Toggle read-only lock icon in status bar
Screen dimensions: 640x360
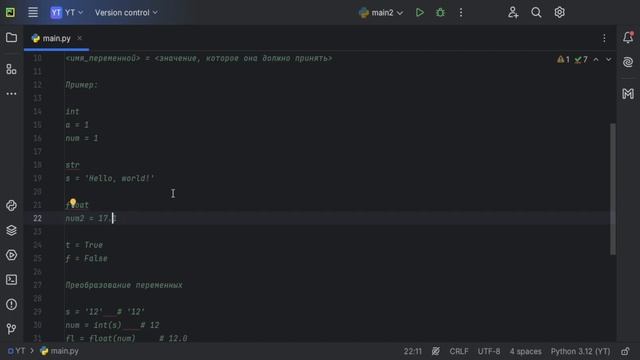click(625, 351)
